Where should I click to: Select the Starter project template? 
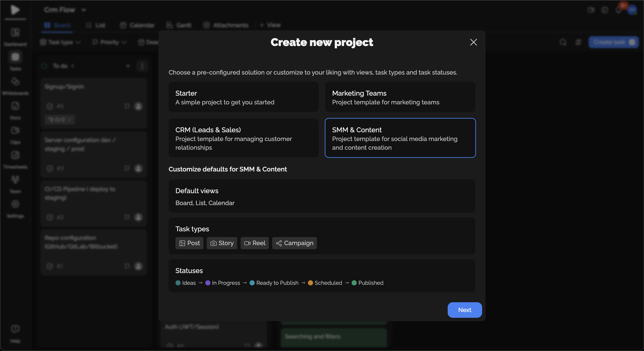[x=243, y=97]
